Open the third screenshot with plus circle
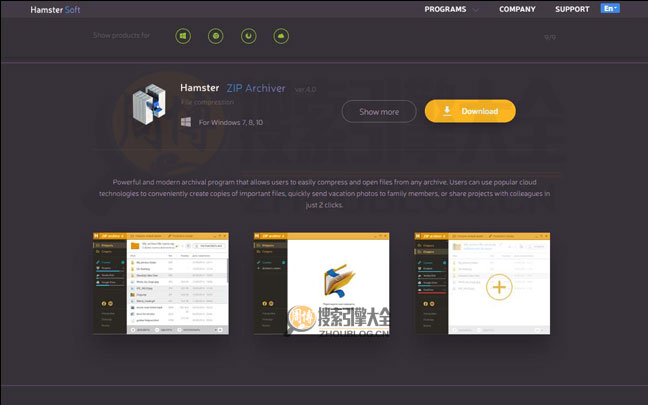Viewport: 648px width, 405px height. (482, 284)
